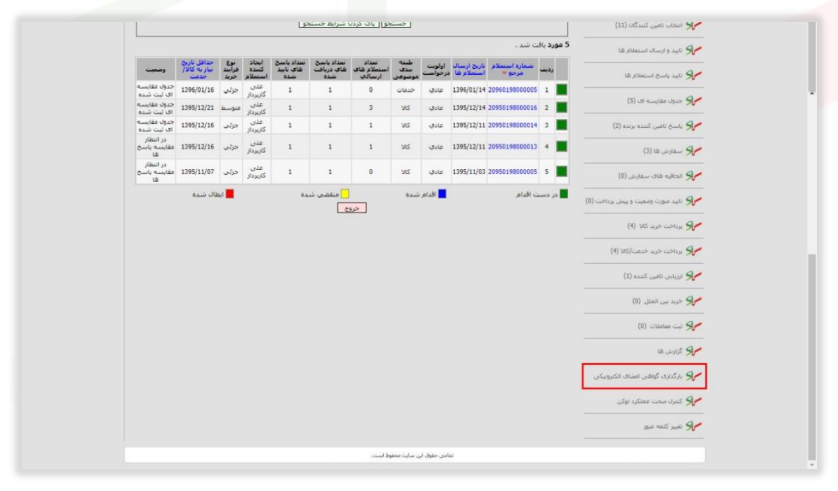Open کنترل صحت عملکرد توکن menu item

(x=650, y=401)
